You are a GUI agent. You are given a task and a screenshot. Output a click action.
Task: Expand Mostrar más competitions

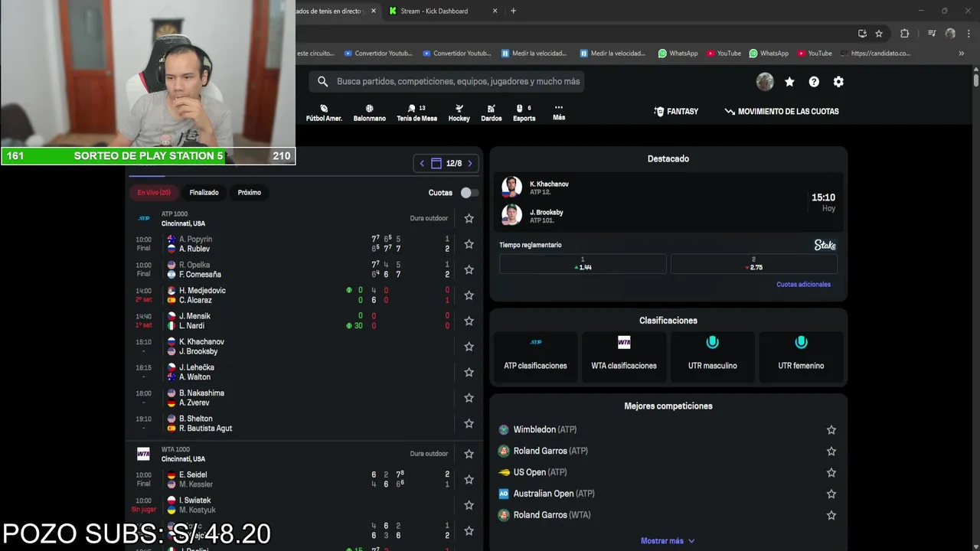point(668,540)
